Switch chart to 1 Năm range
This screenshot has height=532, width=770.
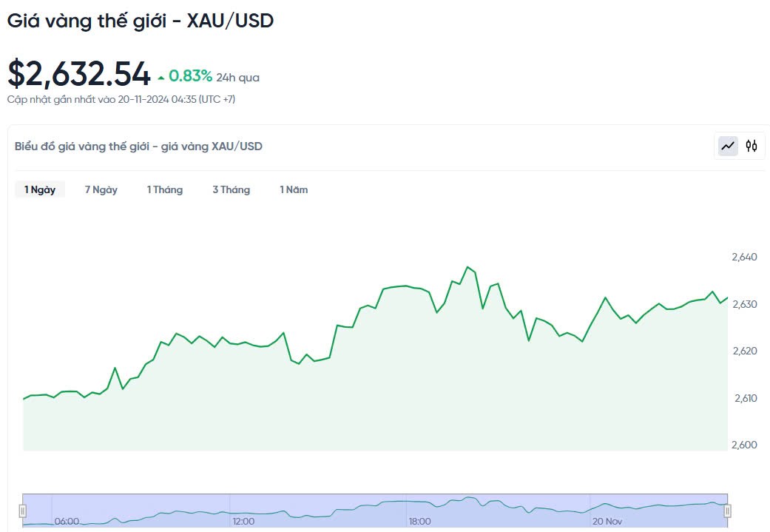(x=294, y=189)
